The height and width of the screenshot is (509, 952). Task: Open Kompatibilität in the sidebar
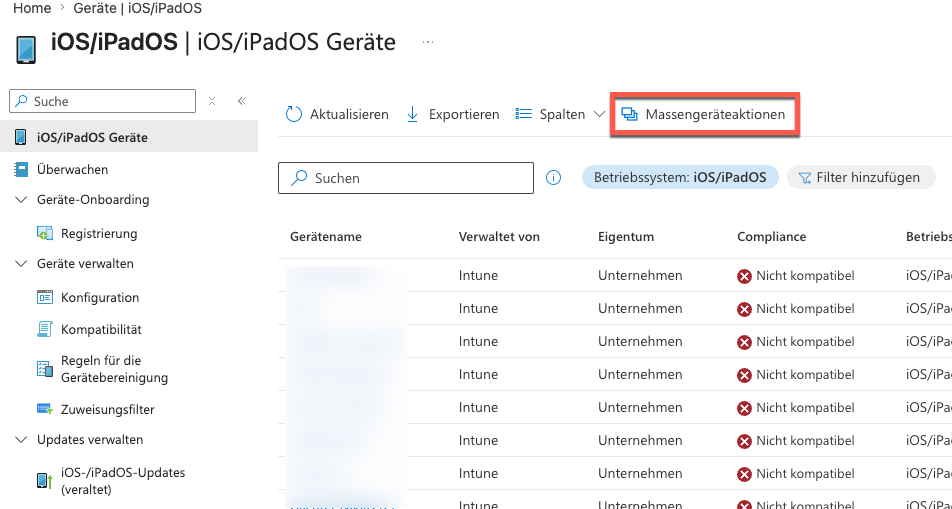click(x=101, y=330)
